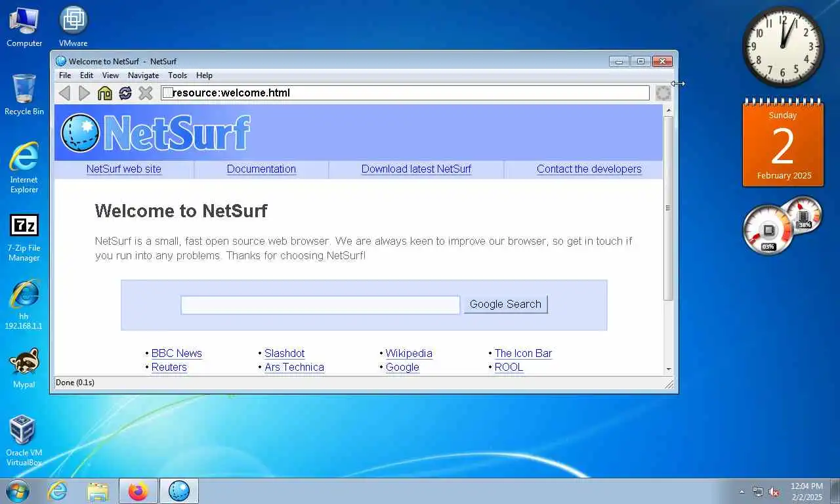Click the vertical scrollbar thumb

pyautogui.click(x=668, y=208)
